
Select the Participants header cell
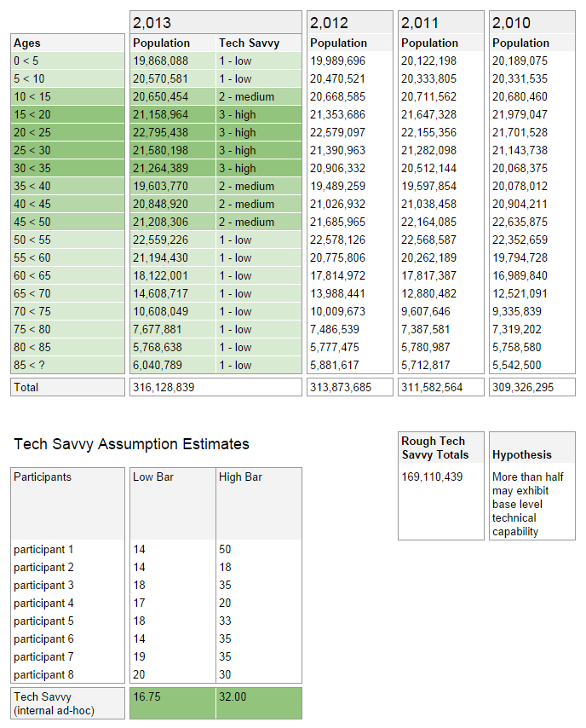[67, 477]
